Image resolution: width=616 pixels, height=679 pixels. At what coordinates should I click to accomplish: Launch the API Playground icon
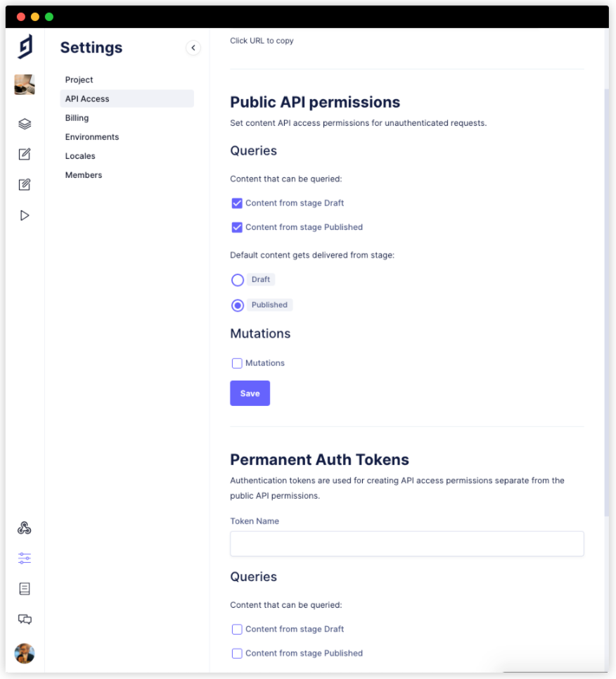25,215
